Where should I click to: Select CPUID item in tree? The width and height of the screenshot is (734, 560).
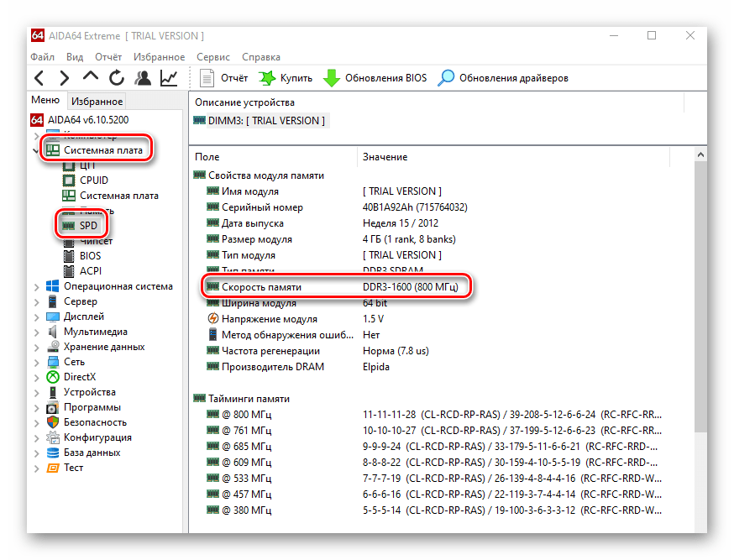click(x=93, y=181)
